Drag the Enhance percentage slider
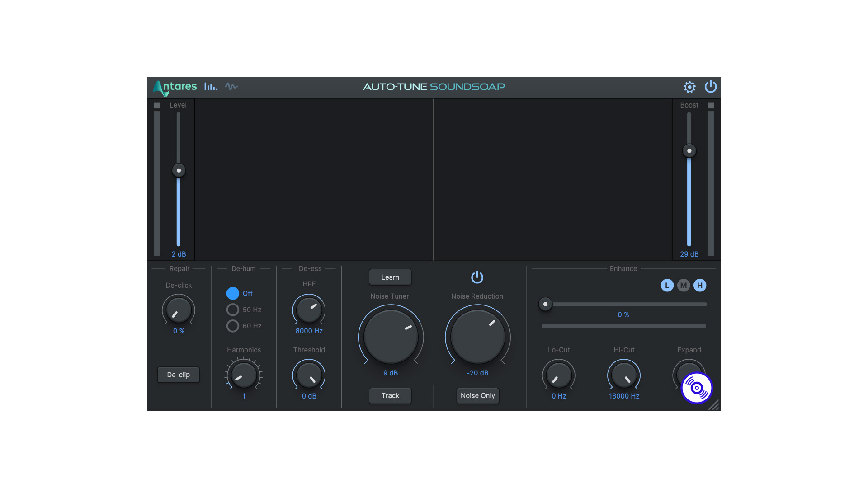This screenshot has width=868, height=488. pyautogui.click(x=544, y=304)
